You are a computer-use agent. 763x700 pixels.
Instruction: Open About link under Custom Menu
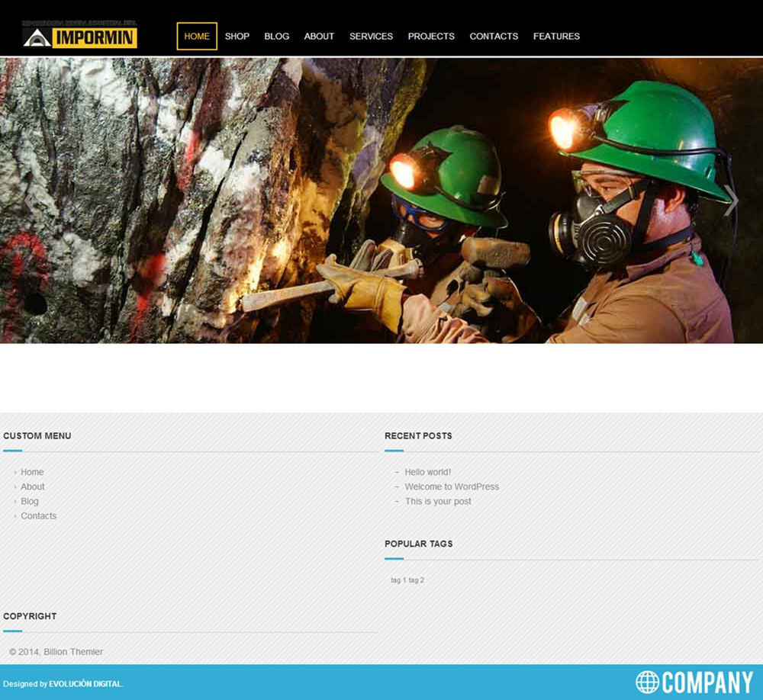pyautogui.click(x=32, y=486)
